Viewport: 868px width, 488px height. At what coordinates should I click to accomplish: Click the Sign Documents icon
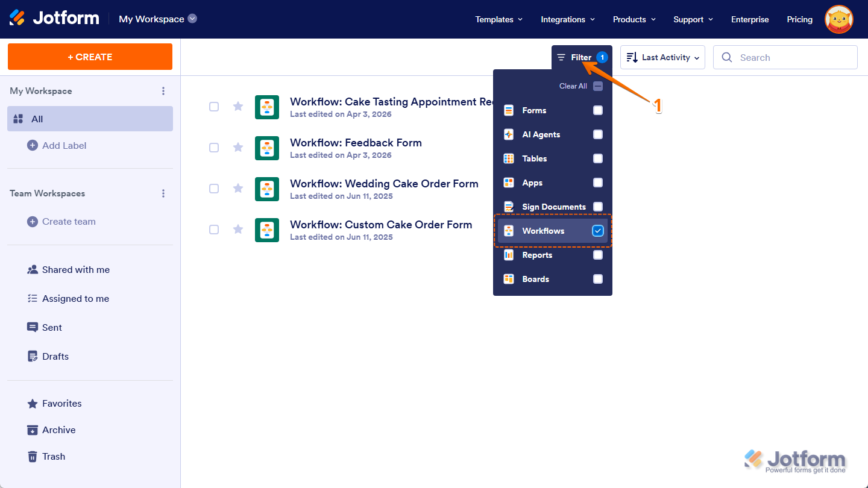tap(508, 207)
